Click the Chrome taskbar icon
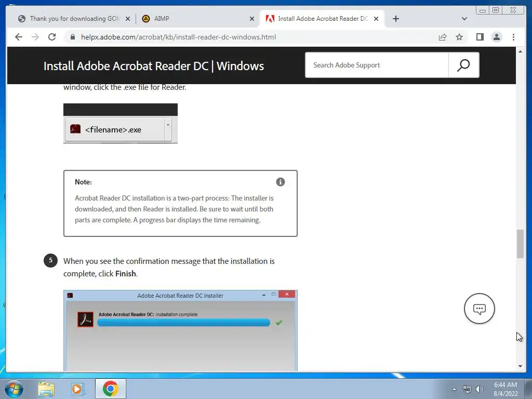Screen dimensions: 532x399 pyautogui.click(x=110, y=389)
